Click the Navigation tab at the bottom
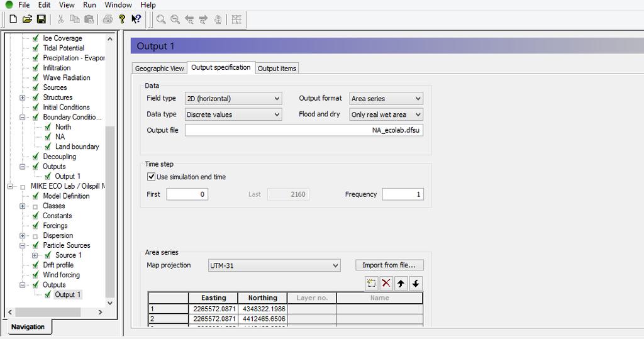The height and width of the screenshot is (339, 644). pyautogui.click(x=28, y=327)
